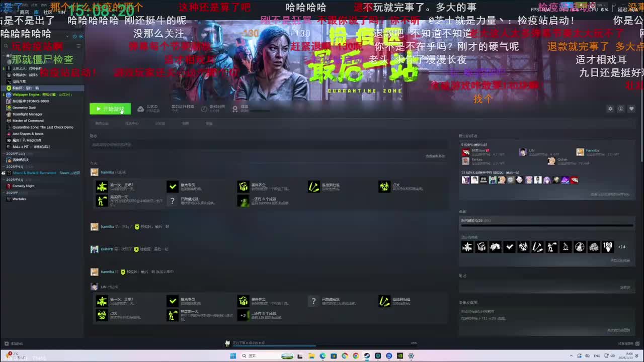Screen dimensions: 644x362
Task: Click the +3 more achievements tile in LIN's activity
Action: click(244, 315)
